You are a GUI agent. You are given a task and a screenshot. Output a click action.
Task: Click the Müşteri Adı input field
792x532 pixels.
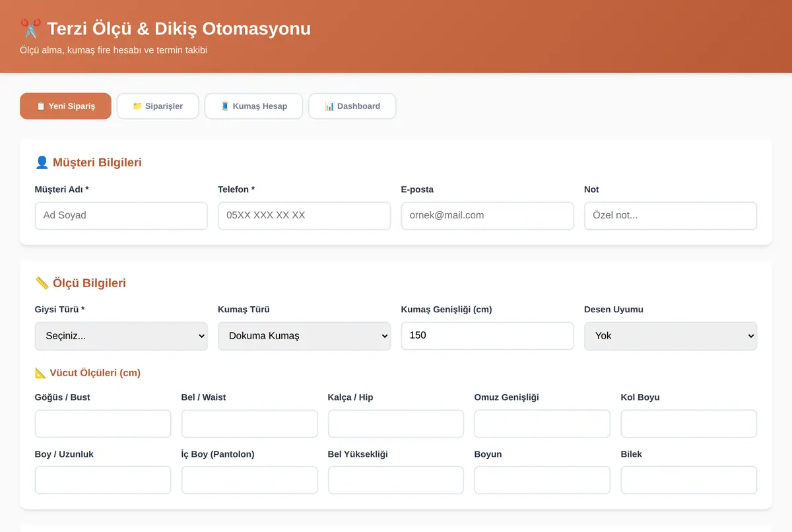(121, 216)
